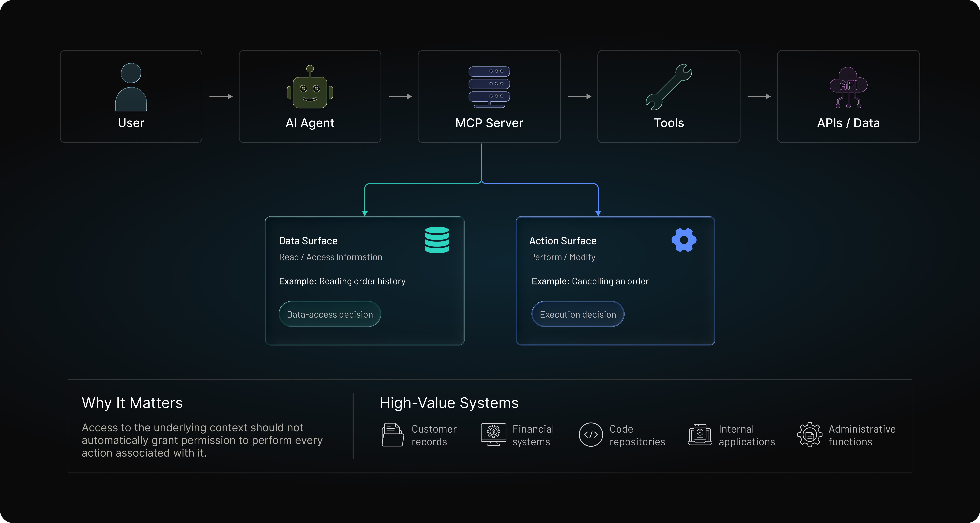Click the Financial systems label
Screen dimensions: 980x523
[533, 435]
